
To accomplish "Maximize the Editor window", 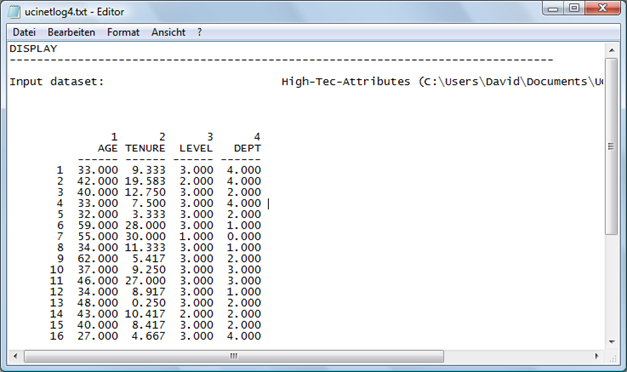I will pyautogui.click(x=574, y=8).
